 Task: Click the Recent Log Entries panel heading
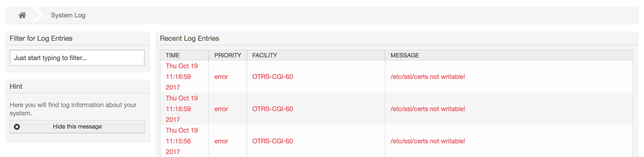coord(189,38)
